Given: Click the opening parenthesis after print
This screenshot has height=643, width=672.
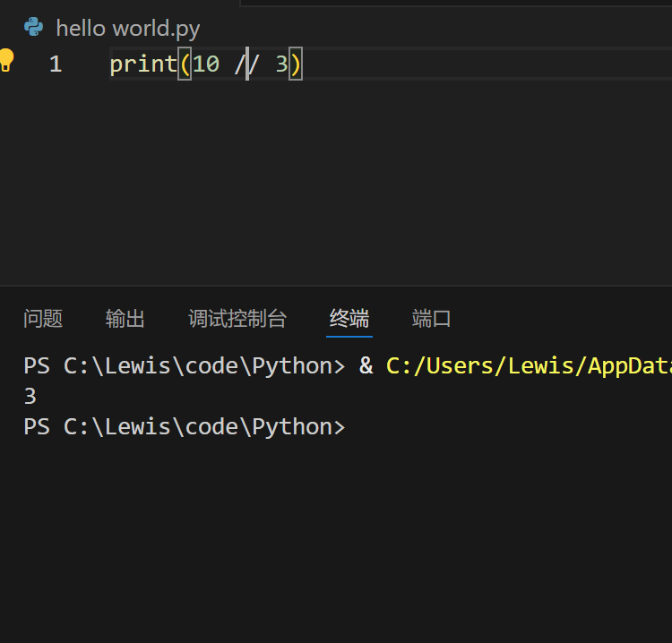Looking at the screenshot, I should tap(185, 64).
